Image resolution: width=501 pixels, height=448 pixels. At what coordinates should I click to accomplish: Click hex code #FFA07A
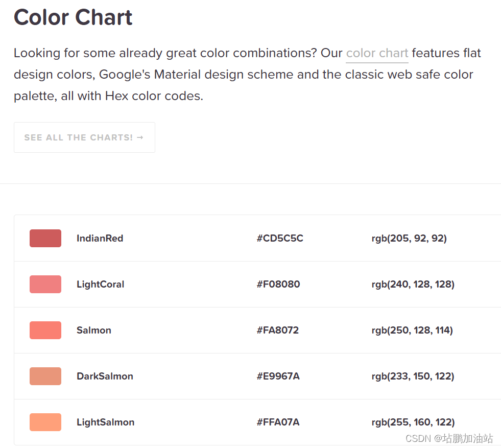[278, 422]
